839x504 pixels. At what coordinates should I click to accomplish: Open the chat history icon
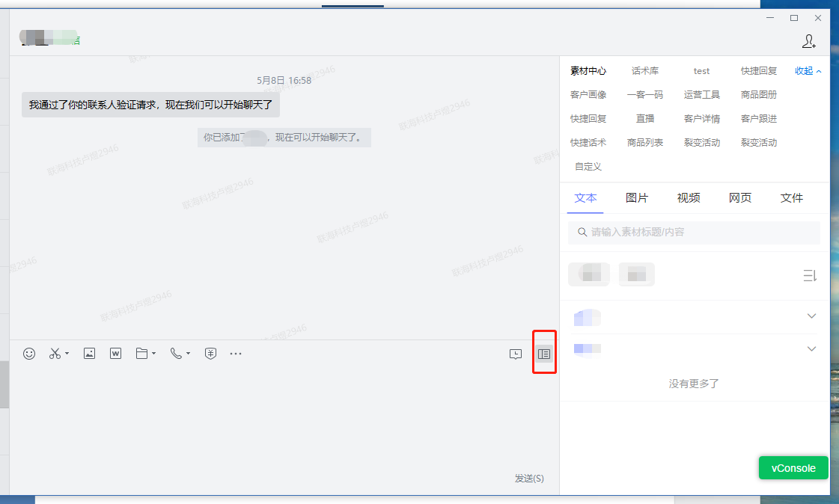click(515, 354)
